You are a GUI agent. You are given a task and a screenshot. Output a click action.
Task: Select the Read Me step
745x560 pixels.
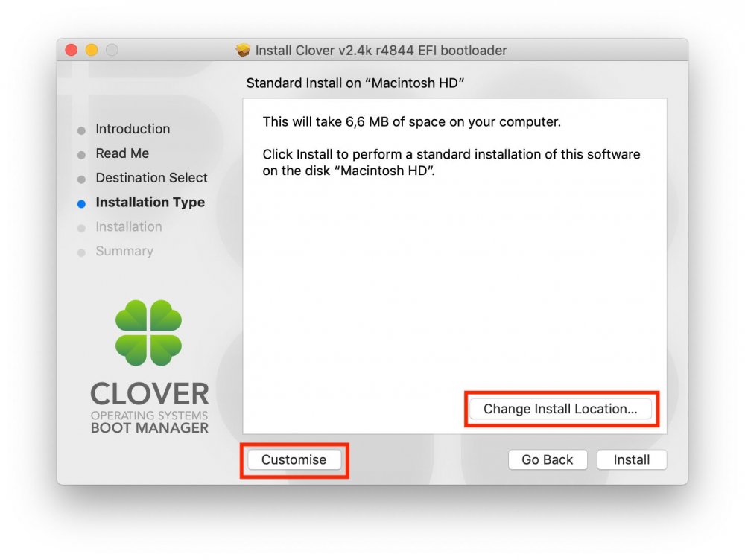[122, 153]
